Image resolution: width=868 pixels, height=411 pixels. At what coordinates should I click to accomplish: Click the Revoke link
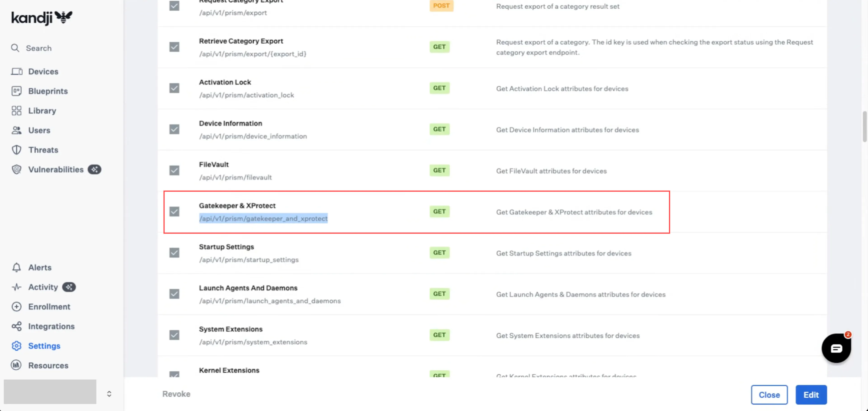click(176, 394)
